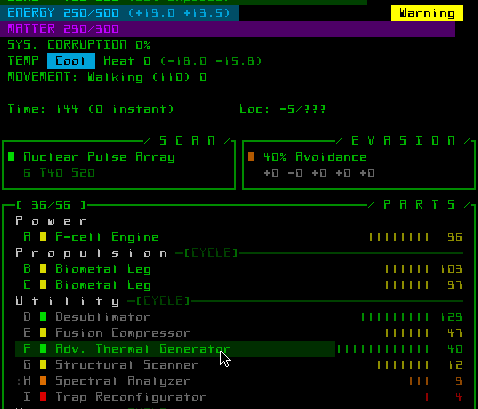The height and width of the screenshot is (409, 478).
Task: Click the F-cell Engine yellow status square
Action: pyautogui.click(x=43, y=237)
